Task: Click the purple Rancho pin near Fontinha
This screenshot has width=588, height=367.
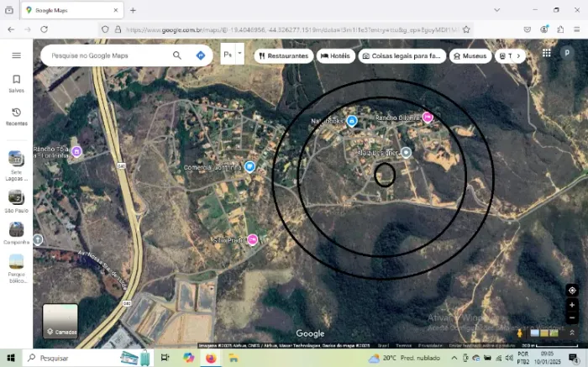Action: [76, 152]
